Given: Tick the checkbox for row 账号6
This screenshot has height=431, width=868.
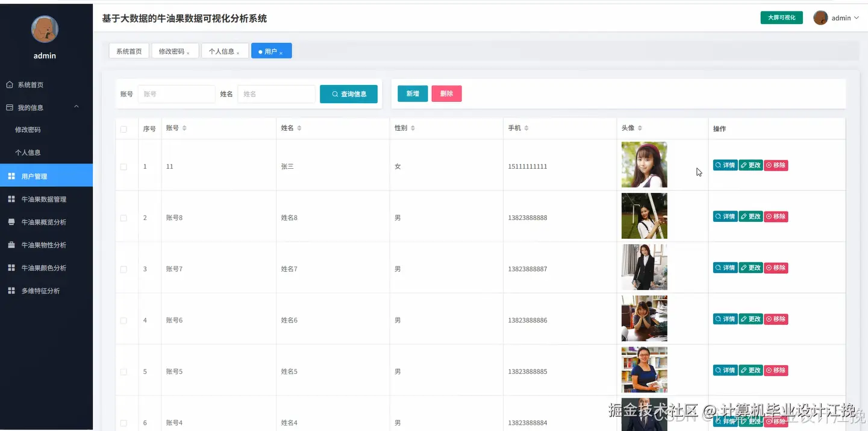Looking at the screenshot, I should [x=123, y=321].
